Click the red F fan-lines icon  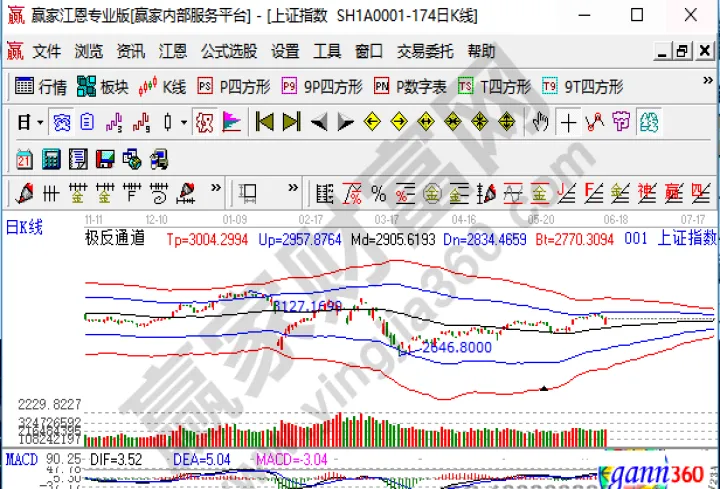593,193
